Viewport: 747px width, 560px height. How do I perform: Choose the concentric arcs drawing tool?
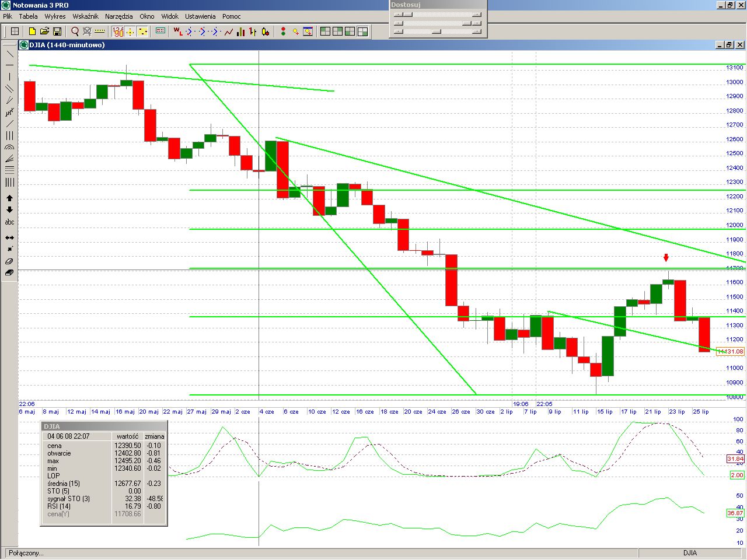[x=9, y=148]
